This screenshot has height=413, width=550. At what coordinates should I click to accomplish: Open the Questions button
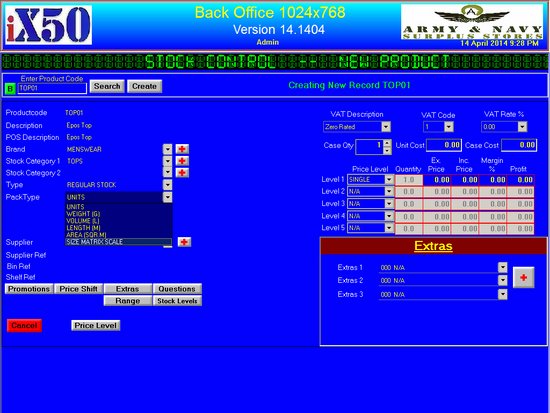pos(177,289)
